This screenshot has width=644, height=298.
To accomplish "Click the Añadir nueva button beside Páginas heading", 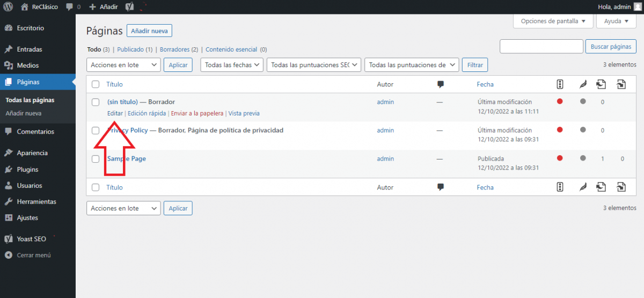I will [150, 31].
